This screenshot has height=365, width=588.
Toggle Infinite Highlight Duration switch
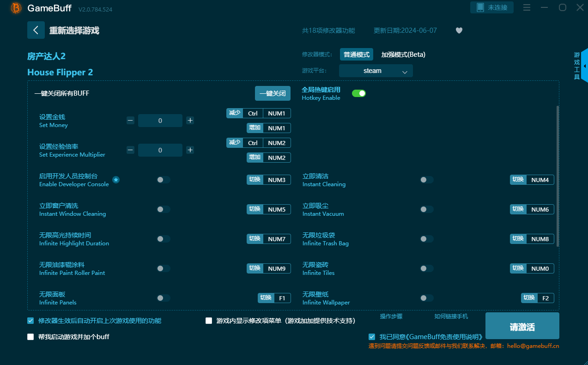[x=163, y=239]
